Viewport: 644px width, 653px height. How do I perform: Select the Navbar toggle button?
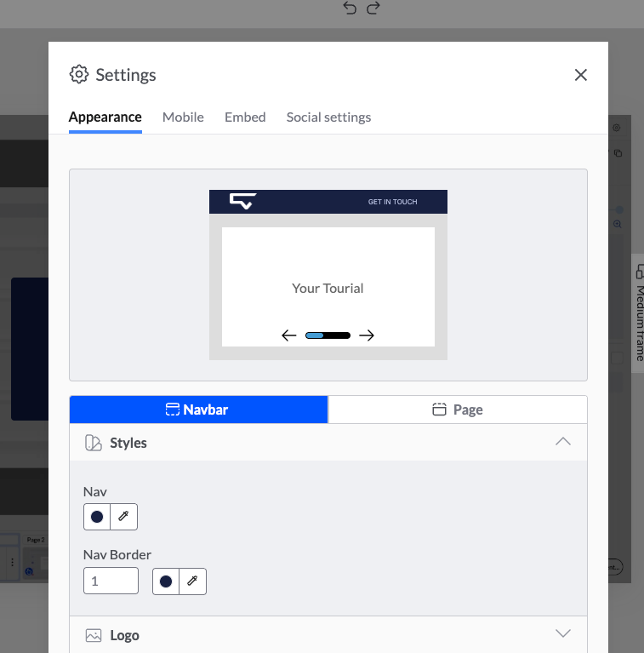click(198, 410)
